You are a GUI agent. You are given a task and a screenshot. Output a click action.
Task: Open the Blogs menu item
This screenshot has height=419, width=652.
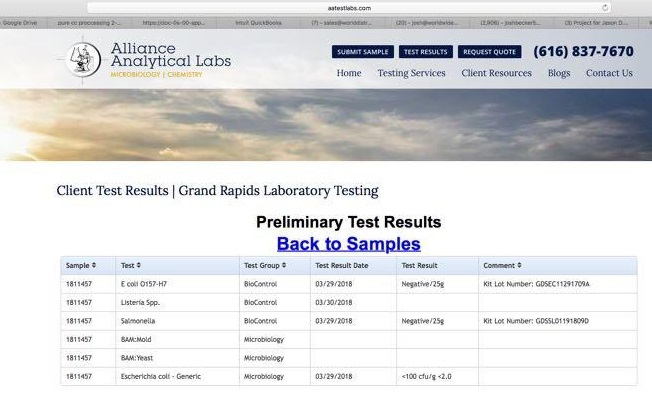(x=559, y=73)
